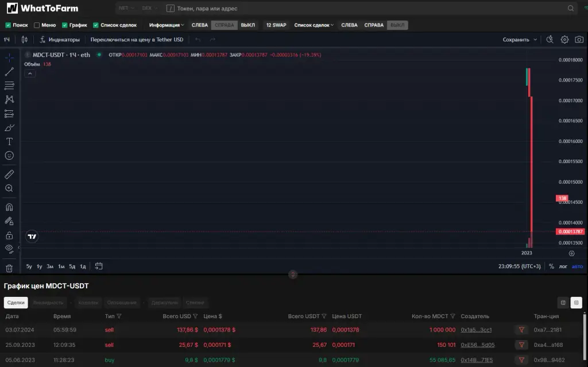Open the Индикаторы panel
The image size is (588, 367).
point(60,40)
